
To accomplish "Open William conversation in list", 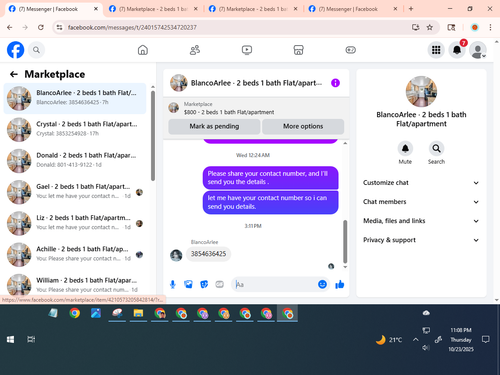I will (x=75, y=285).
